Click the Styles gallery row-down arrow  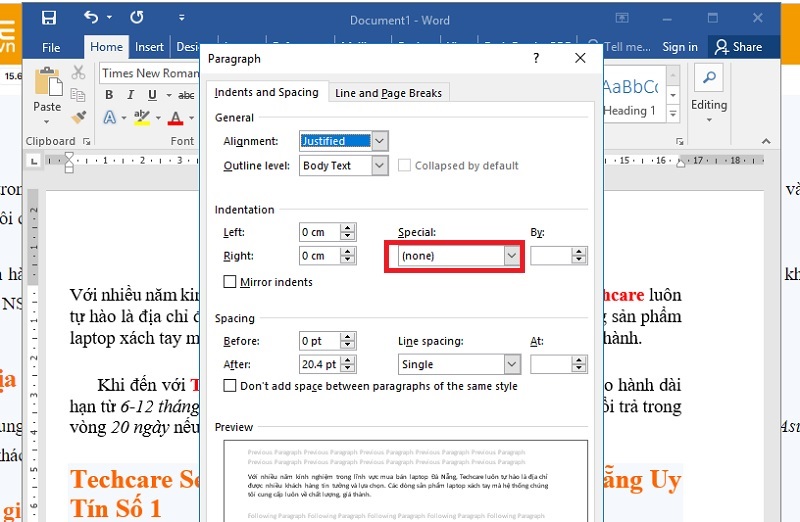pos(673,95)
